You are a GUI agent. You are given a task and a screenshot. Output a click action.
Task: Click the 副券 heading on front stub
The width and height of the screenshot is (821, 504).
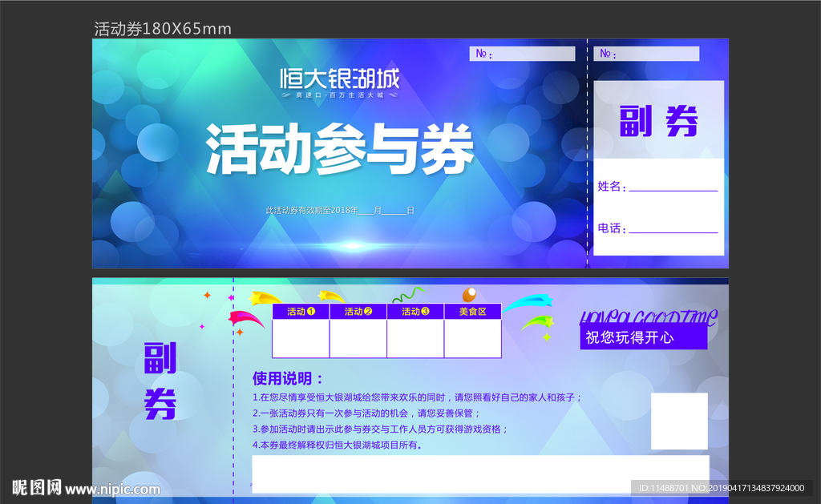[659, 121]
